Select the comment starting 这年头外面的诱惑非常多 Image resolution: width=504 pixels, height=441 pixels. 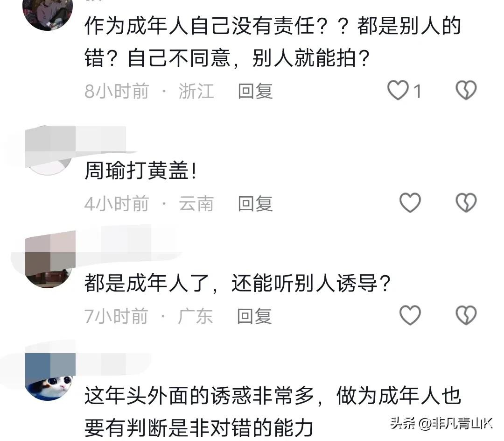pos(273,412)
